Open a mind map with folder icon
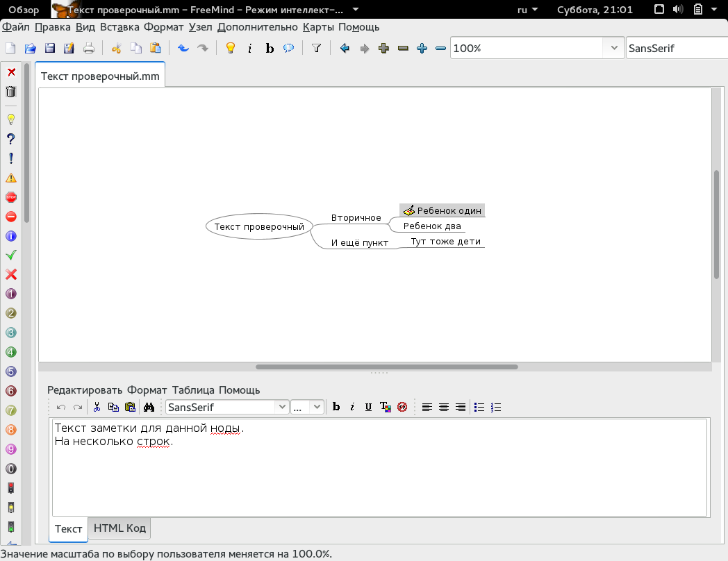This screenshot has height=561, width=728. [x=30, y=48]
